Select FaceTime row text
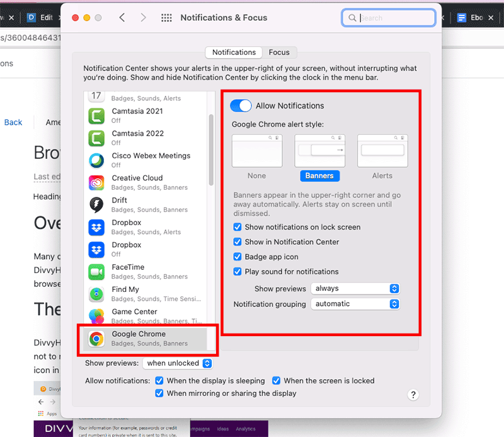This screenshot has width=504, height=437. (128, 267)
